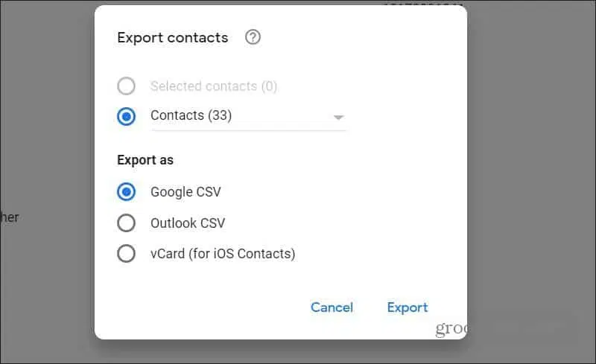Click the Selected contacts (0) label

point(214,86)
